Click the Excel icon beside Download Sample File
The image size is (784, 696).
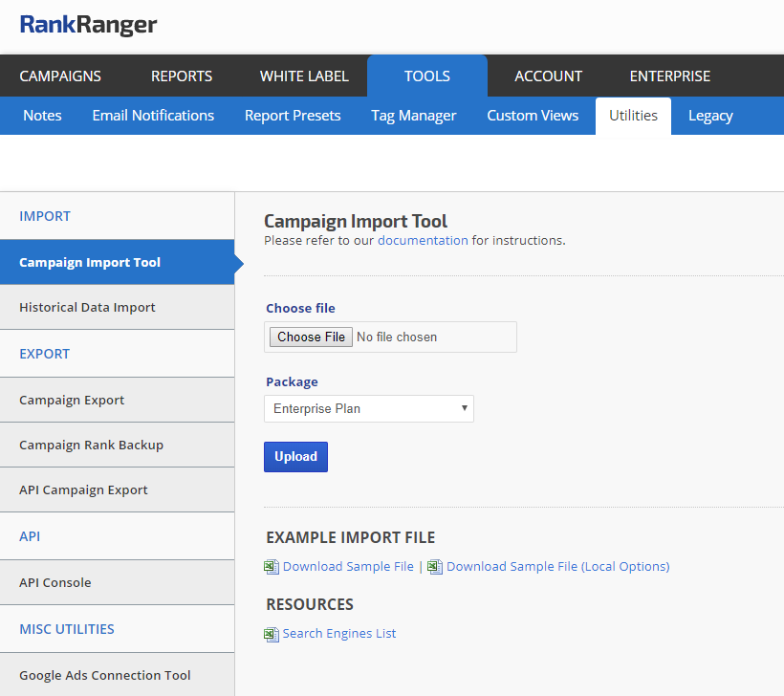click(x=272, y=567)
